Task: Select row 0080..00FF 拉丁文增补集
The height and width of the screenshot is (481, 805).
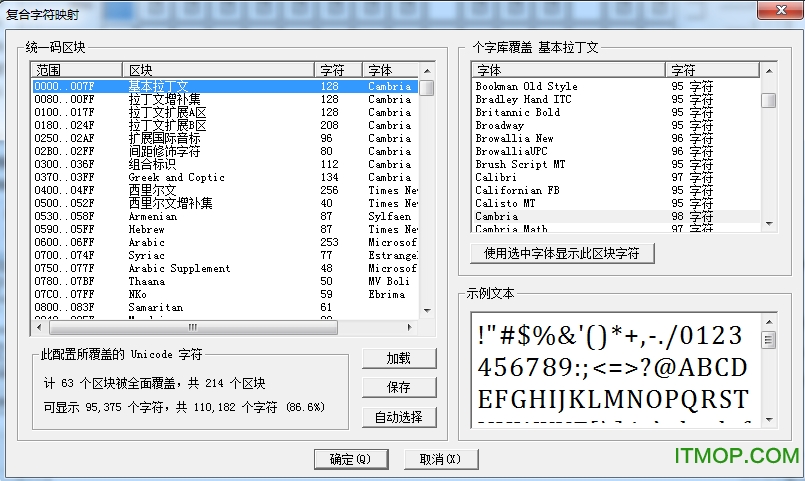Action: [x=225, y=99]
